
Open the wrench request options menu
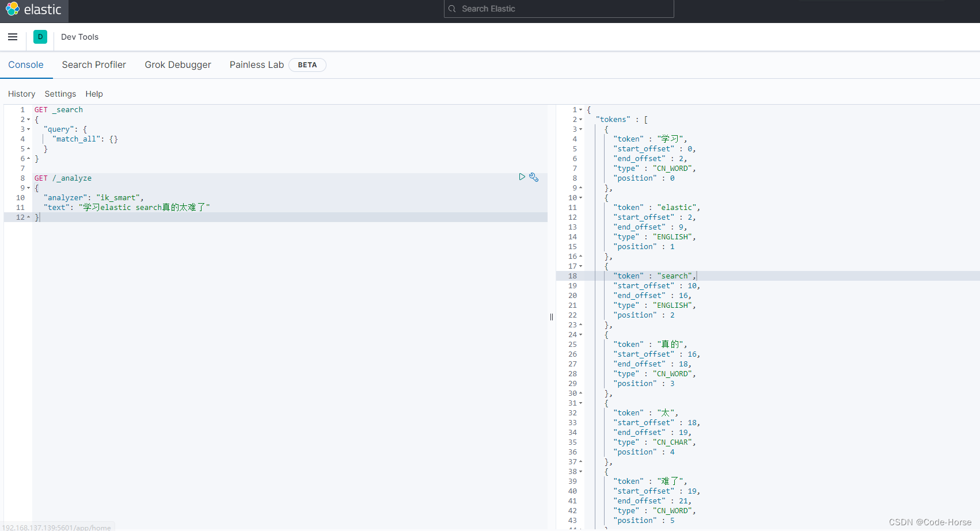coord(534,177)
